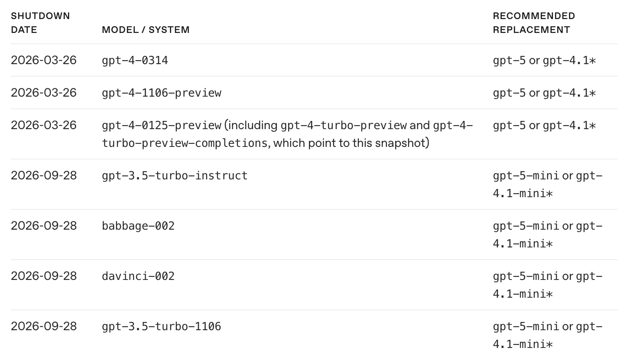Click the shutdown date in the babbage-002 row

pos(44,226)
